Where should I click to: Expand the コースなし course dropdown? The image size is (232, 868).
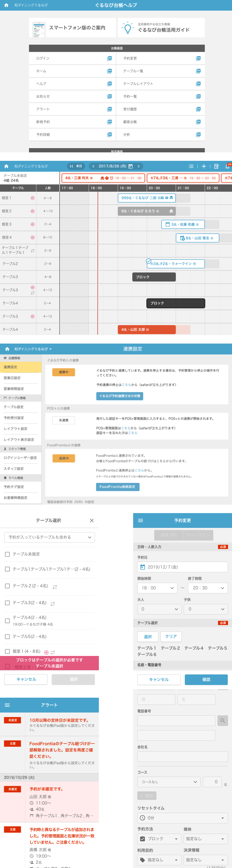coord(169,781)
